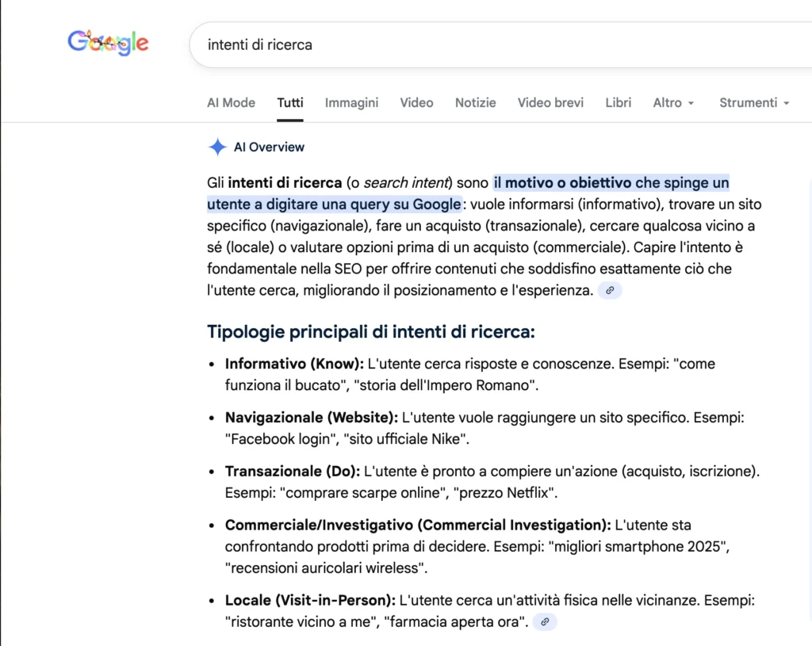812x646 pixels.
Task: Click the AI Overview label text
Action: (x=269, y=147)
